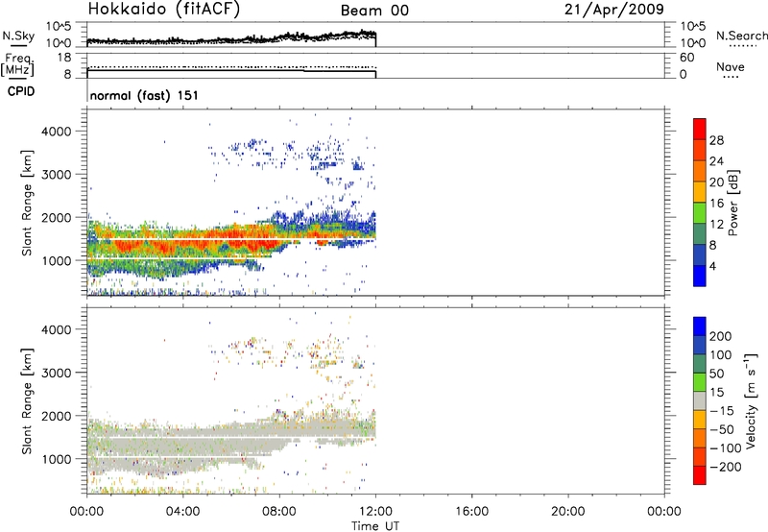Image resolution: width=768 pixels, height=532 pixels.
Task: Click the '20:00' time tick label
Action: (568, 512)
